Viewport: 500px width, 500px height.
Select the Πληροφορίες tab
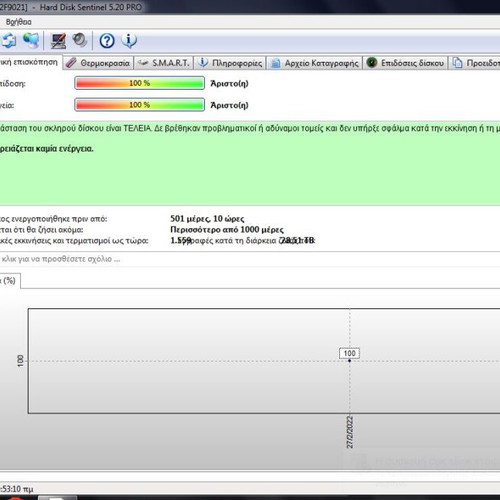(230, 63)
